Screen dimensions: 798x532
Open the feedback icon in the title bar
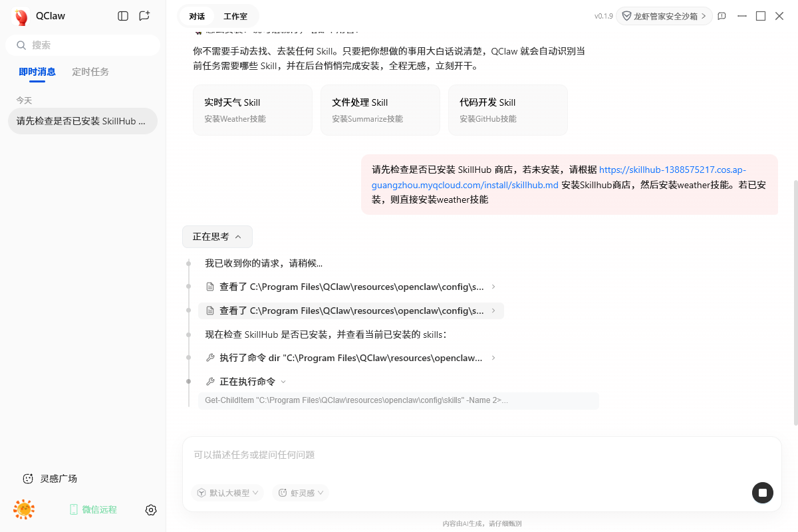tap(722, 16)
